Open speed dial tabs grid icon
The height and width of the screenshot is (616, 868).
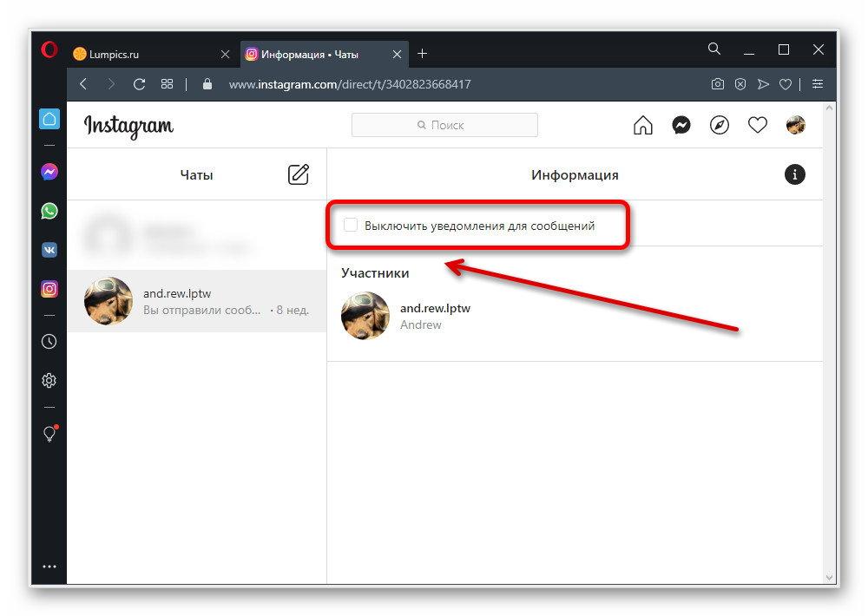(x=168, y=84)
